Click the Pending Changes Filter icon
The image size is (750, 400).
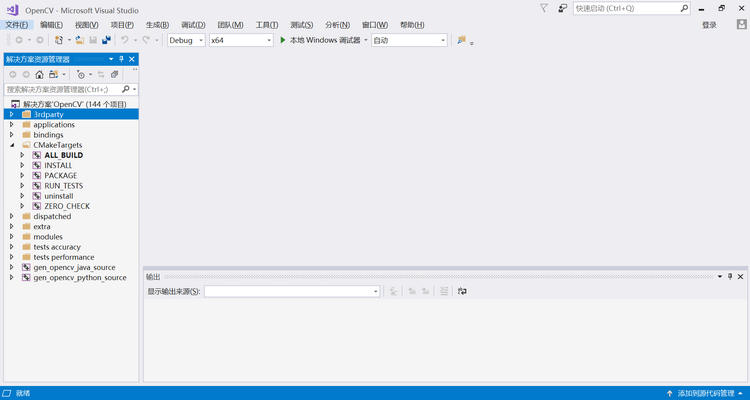(x=81, y=74)
